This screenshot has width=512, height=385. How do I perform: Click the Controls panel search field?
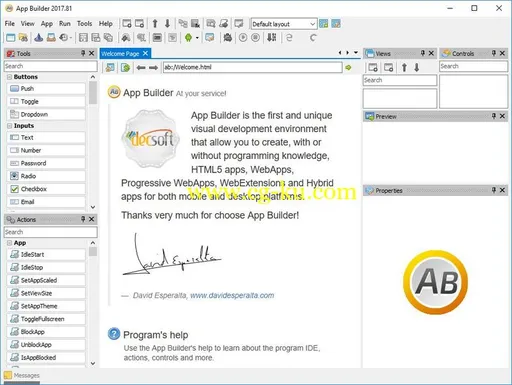click(473, 66)
